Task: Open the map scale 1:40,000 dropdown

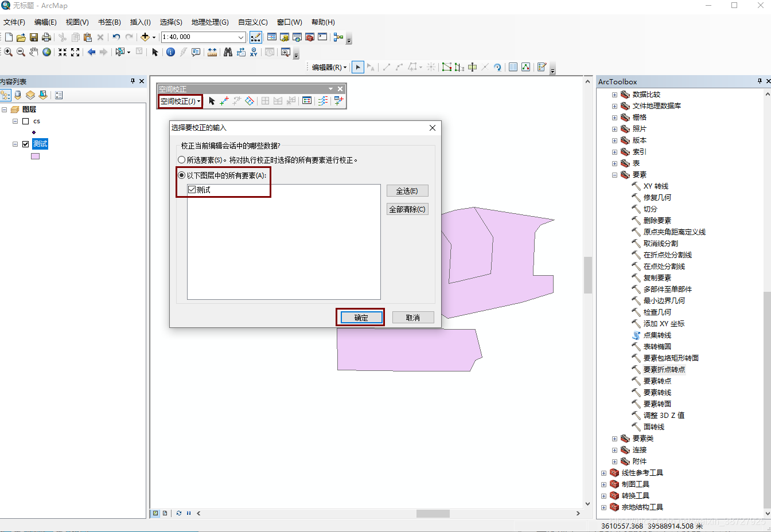Action: tap(241, 37)
